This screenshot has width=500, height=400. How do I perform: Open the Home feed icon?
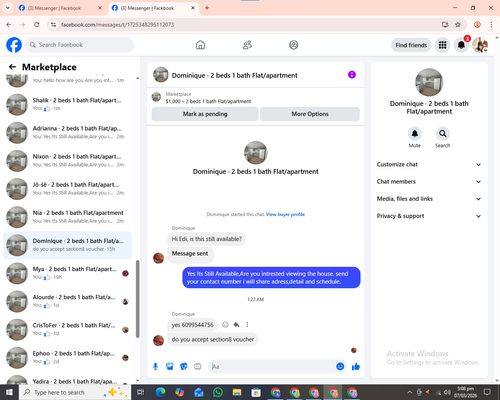200,45
